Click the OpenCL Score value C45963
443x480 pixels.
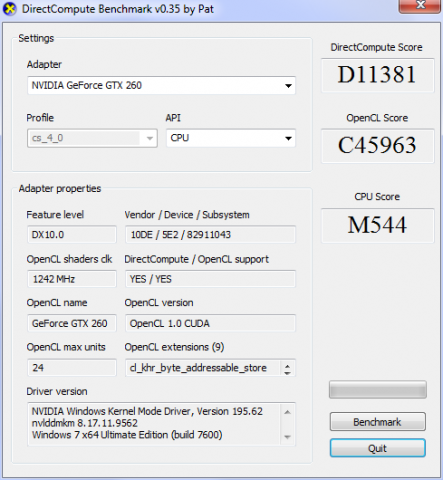click(377, 146)
